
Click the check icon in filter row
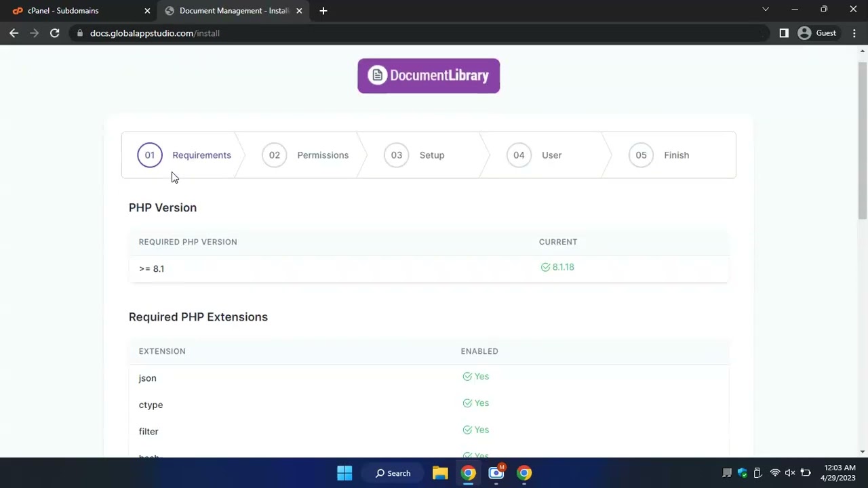pyautogui.click(x=467, y=430)
